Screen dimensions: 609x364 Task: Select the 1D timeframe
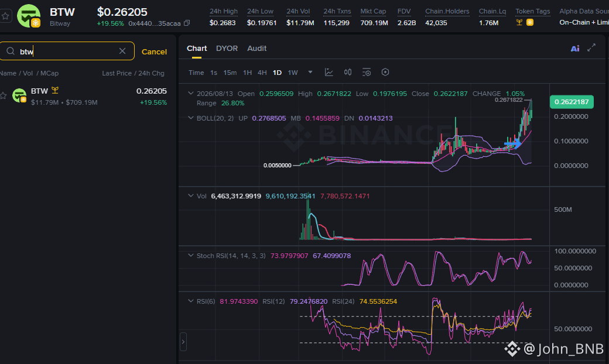pos(277,73)
